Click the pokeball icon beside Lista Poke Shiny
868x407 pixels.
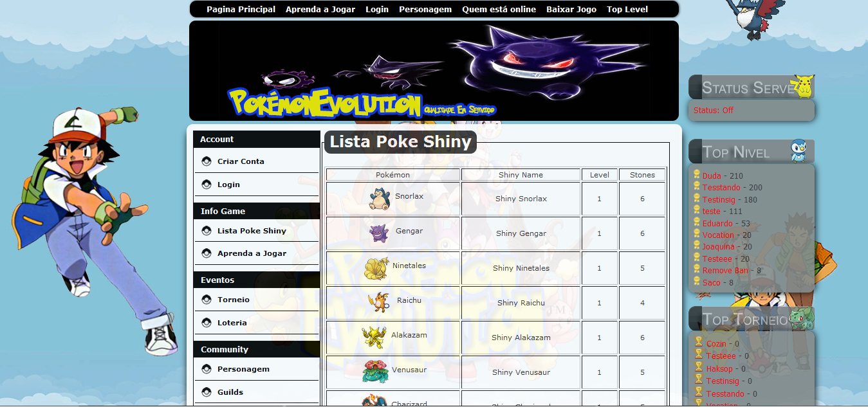(207, 231)
